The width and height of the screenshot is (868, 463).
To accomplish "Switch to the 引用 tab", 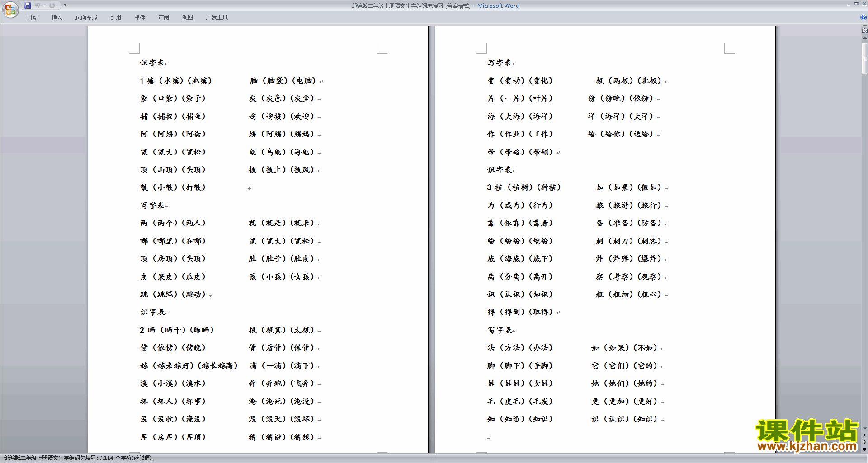I will coord(115,17).
